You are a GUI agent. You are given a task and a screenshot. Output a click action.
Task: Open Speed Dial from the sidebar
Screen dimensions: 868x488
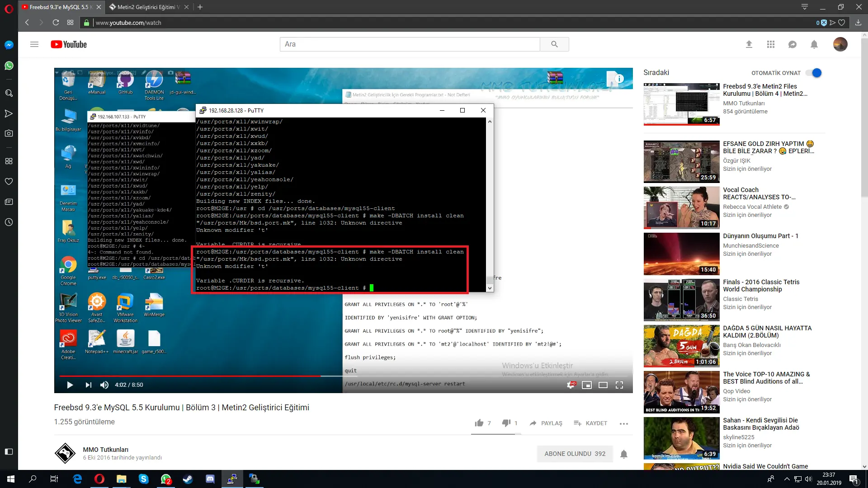click(x=9, y=161)
